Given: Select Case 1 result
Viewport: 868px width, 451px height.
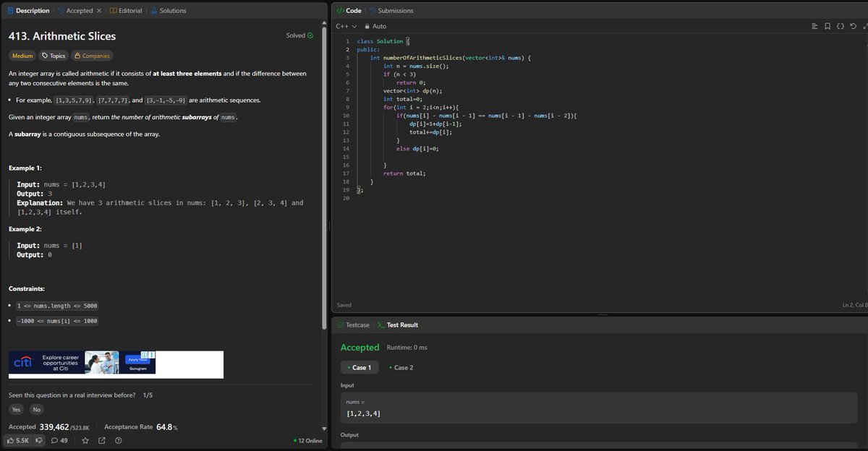Looking at the screenshot, I should [359, 368].
